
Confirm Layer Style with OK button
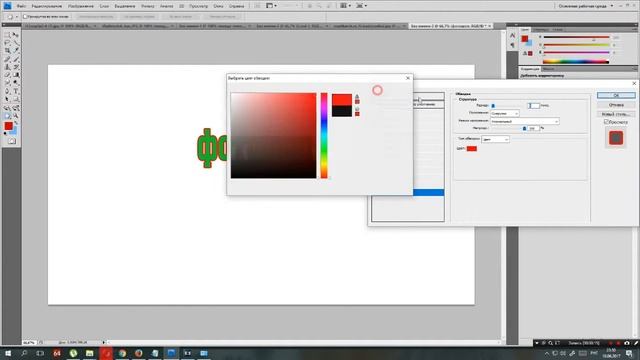click(x=616, y=95)
